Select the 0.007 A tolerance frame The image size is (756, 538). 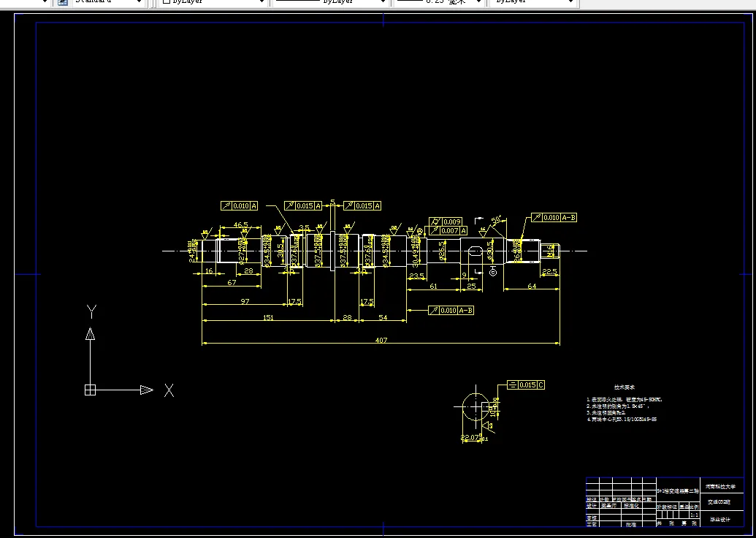pos(448,231)
